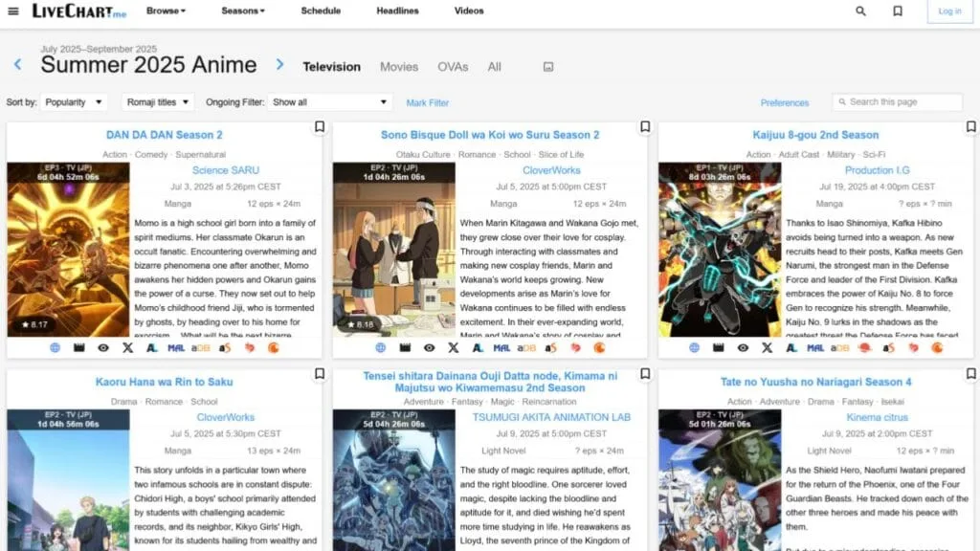Viewport: 980px width, 551px height.
Task: Open the Mark Filter link
Action: click(428, 103)
